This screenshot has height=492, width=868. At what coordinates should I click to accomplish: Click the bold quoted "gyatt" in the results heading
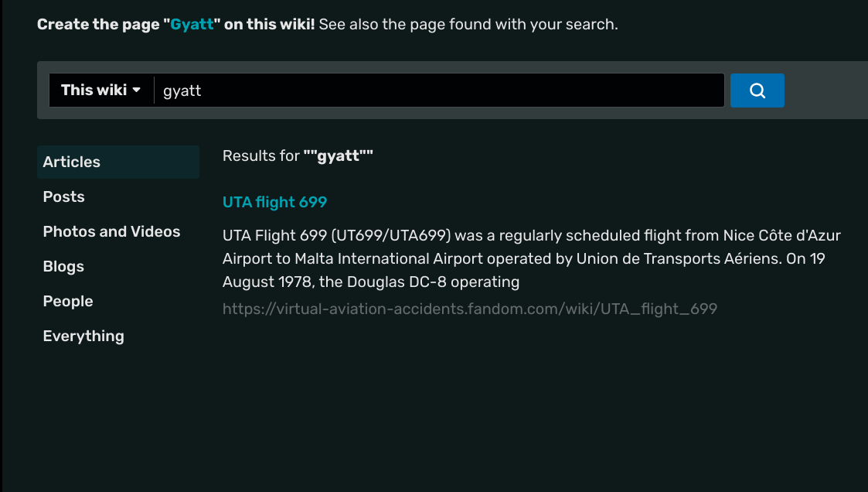tap(339, 155)
